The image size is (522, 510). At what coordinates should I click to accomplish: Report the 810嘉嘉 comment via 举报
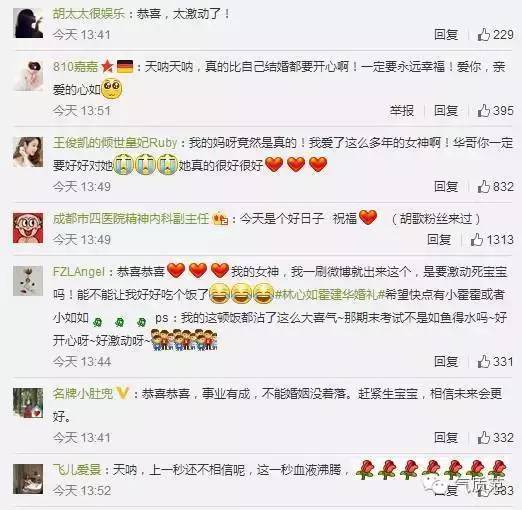pyautogui.click(x=402, y=110)
